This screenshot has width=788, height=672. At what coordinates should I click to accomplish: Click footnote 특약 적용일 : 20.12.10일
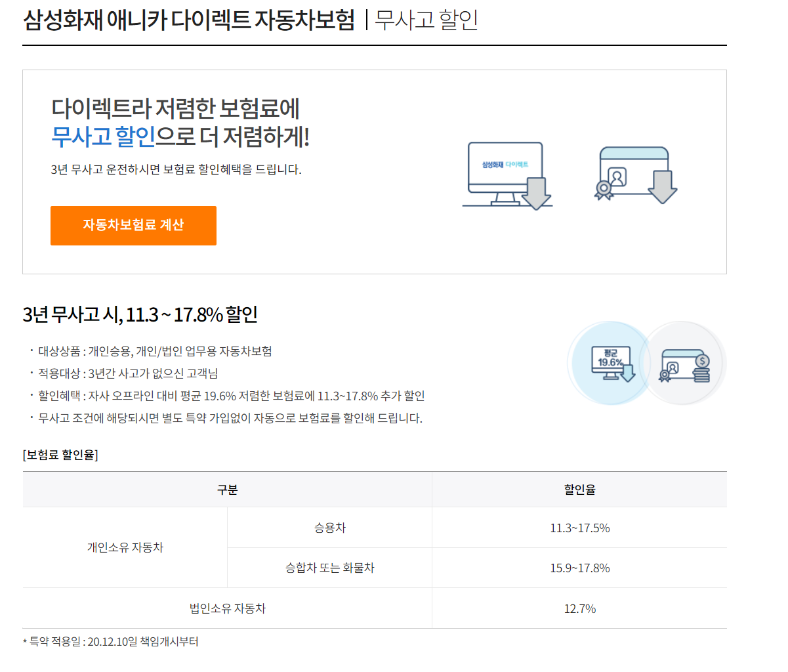tap(110, 641)
